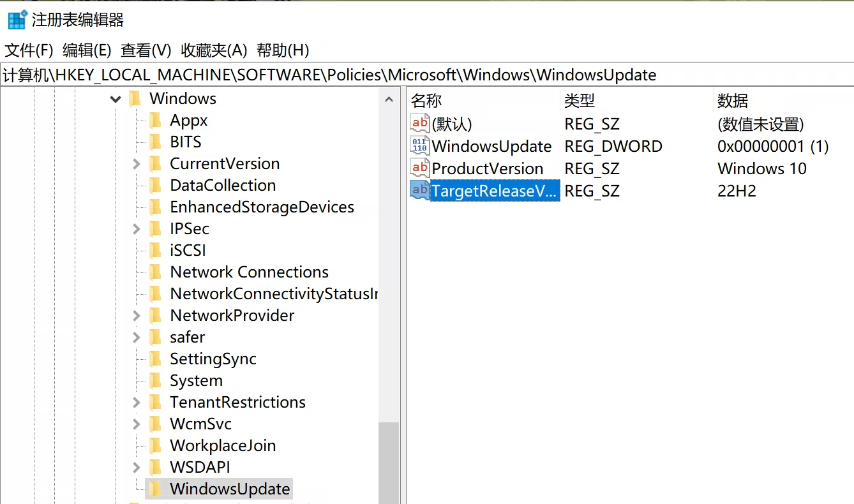Select the Appx key label
This screenshot has width=854, height=504.
pos(189,120)
